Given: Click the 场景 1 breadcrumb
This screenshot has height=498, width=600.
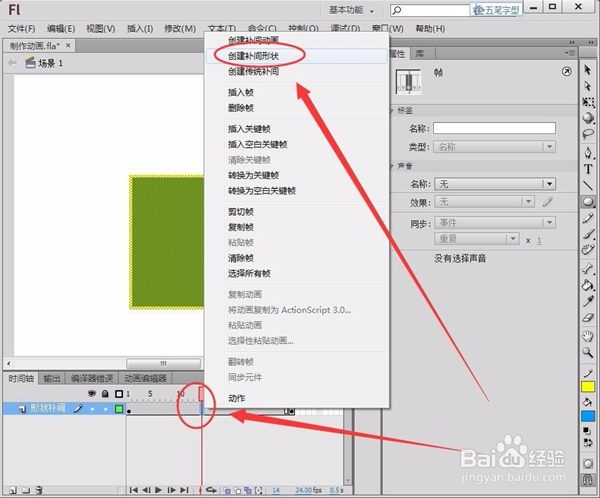Looking at the screenshot, I should pos(44,63).
